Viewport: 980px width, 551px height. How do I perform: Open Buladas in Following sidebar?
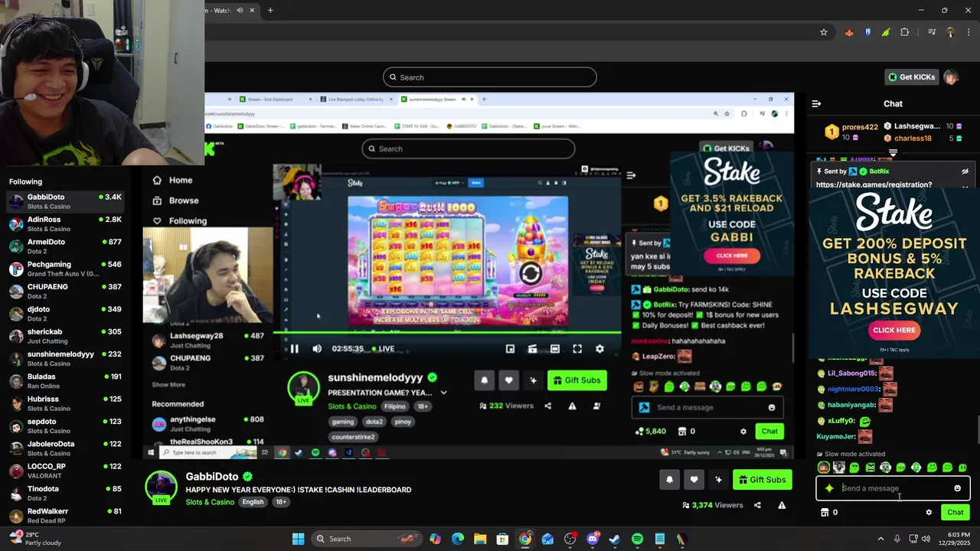point(65,381)
